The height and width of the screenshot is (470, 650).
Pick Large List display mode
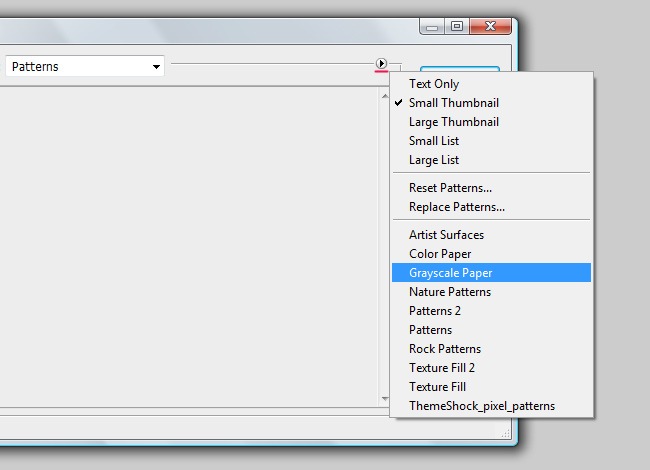(434, 160)
